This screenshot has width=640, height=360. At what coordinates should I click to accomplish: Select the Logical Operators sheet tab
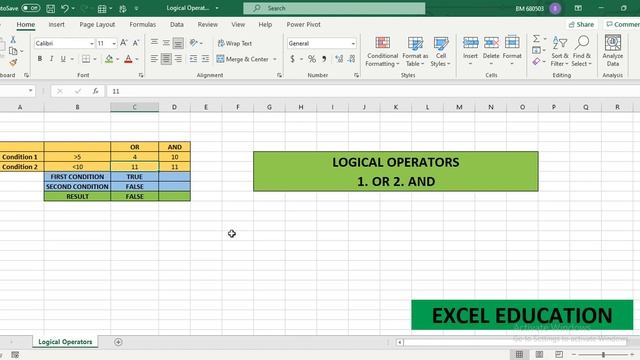point(65,342)
